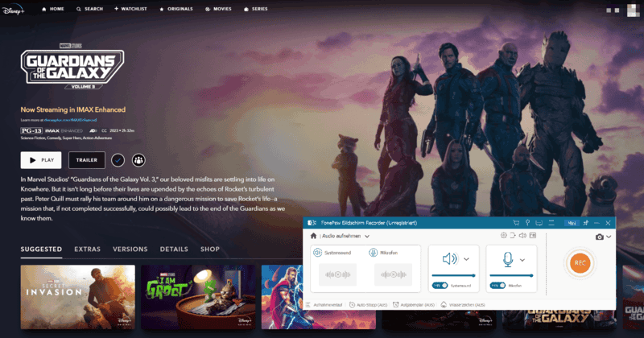
Task: Open the shopping cart icon in FonePaw recorder
Action: pyautogui.click(x=516, y=223)
